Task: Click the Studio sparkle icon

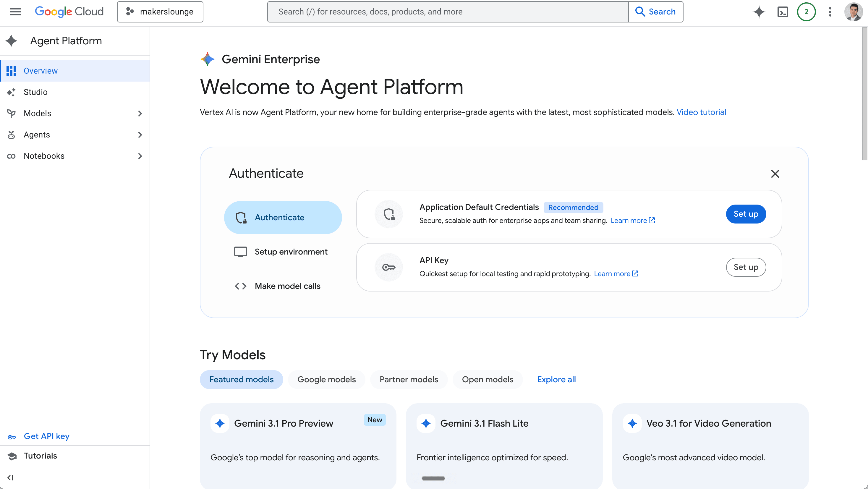Action: pos(12,92)
